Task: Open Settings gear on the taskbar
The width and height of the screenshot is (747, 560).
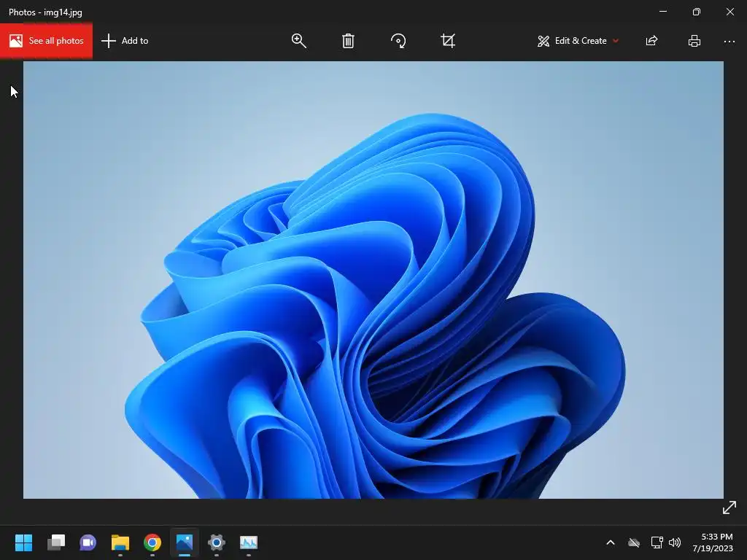Action: point(216,542)
